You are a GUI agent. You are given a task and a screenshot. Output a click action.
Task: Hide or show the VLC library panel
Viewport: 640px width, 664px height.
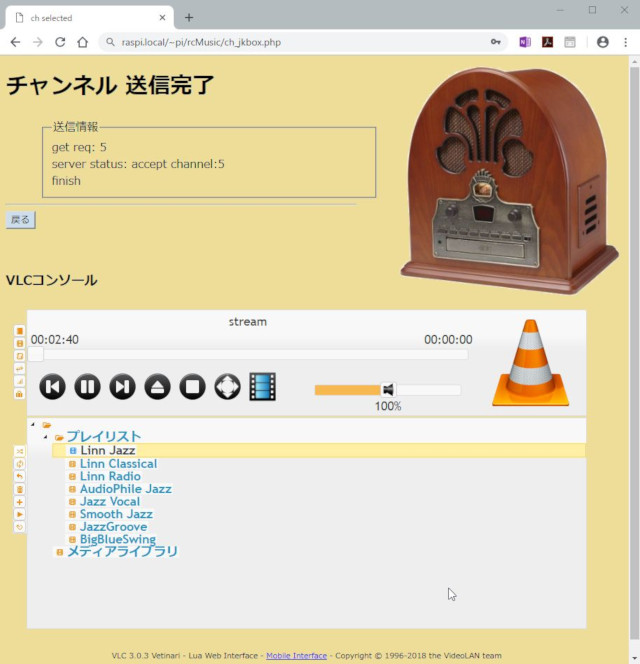tap(19, 331)
